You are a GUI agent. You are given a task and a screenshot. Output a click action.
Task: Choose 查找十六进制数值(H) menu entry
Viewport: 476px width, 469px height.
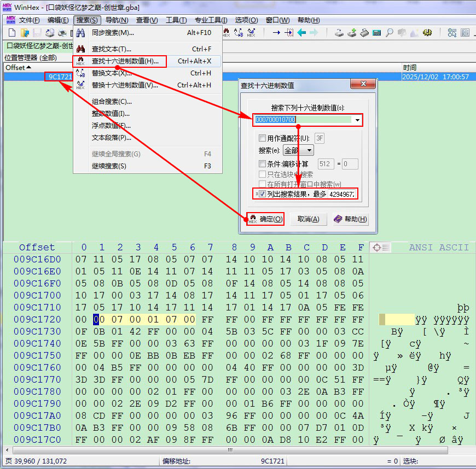[x=148, y=61]
